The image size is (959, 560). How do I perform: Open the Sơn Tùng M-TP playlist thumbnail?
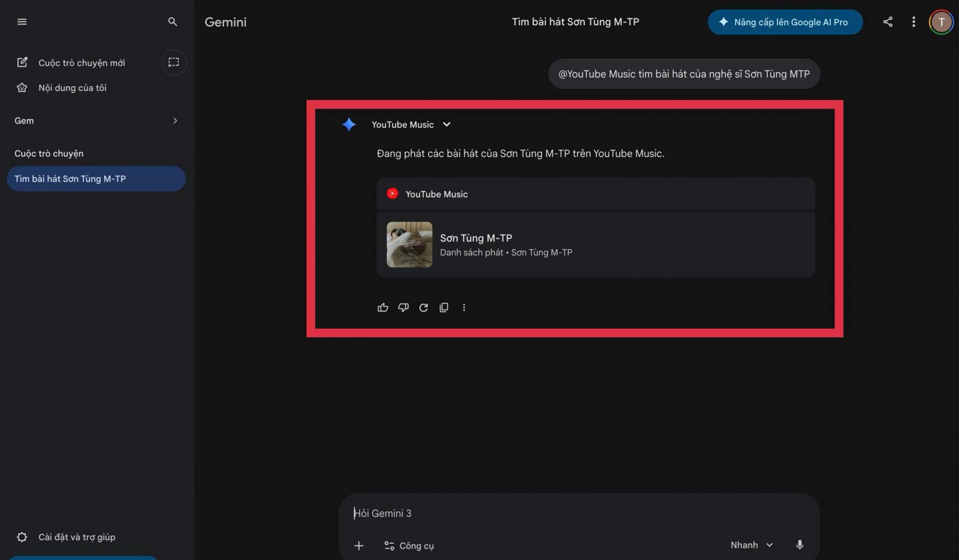(409, 244)
